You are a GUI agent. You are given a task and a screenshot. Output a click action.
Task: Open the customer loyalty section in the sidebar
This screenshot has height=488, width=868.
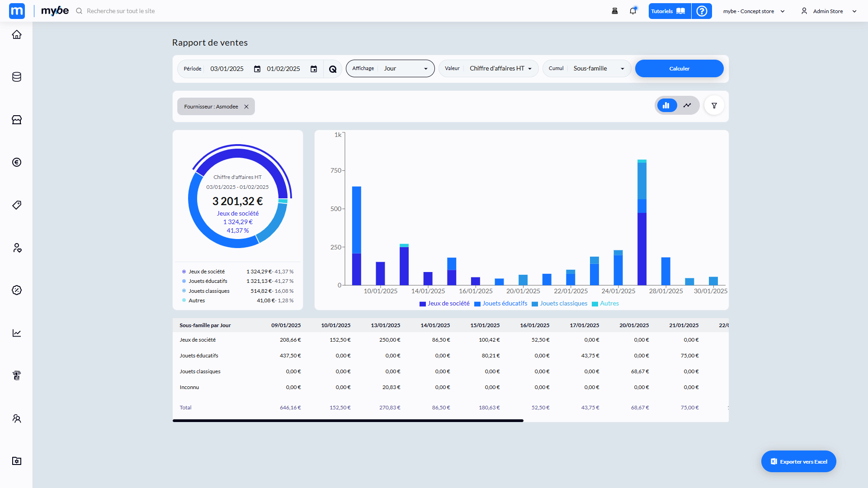17,248
